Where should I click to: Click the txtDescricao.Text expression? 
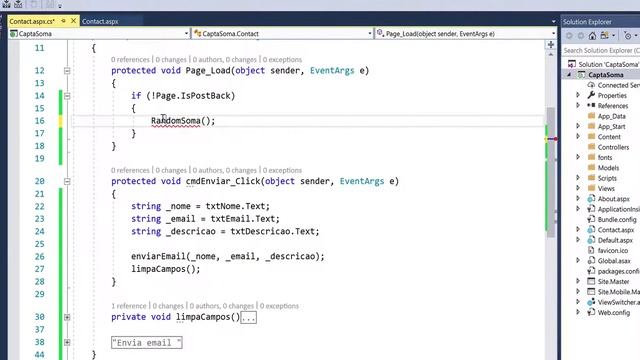[272, 231]
